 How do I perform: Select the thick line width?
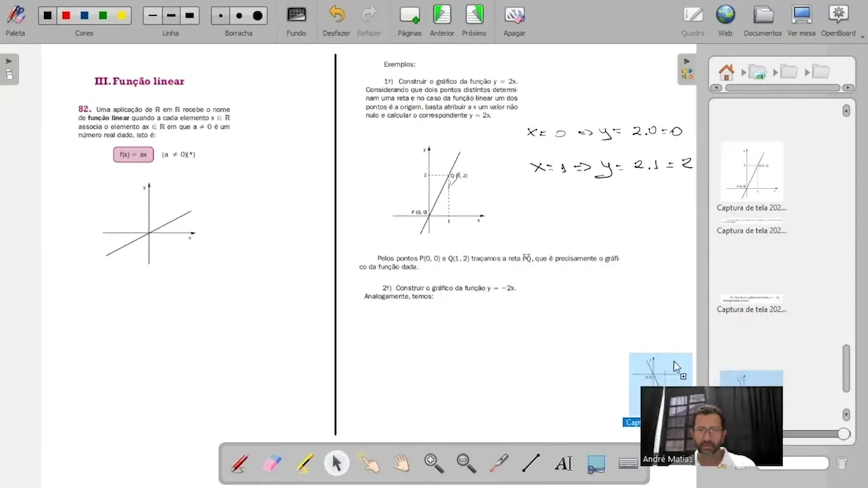click(189, 16)
